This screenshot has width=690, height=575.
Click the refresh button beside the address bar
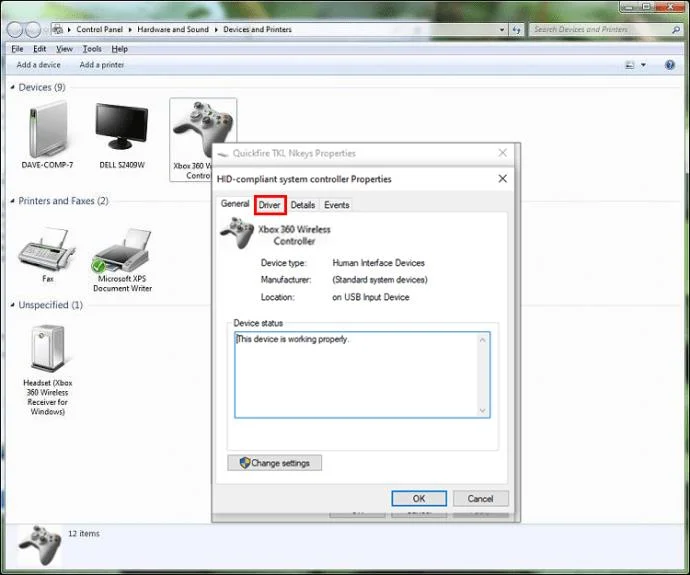pyautogui.click(x=517, y=29)
